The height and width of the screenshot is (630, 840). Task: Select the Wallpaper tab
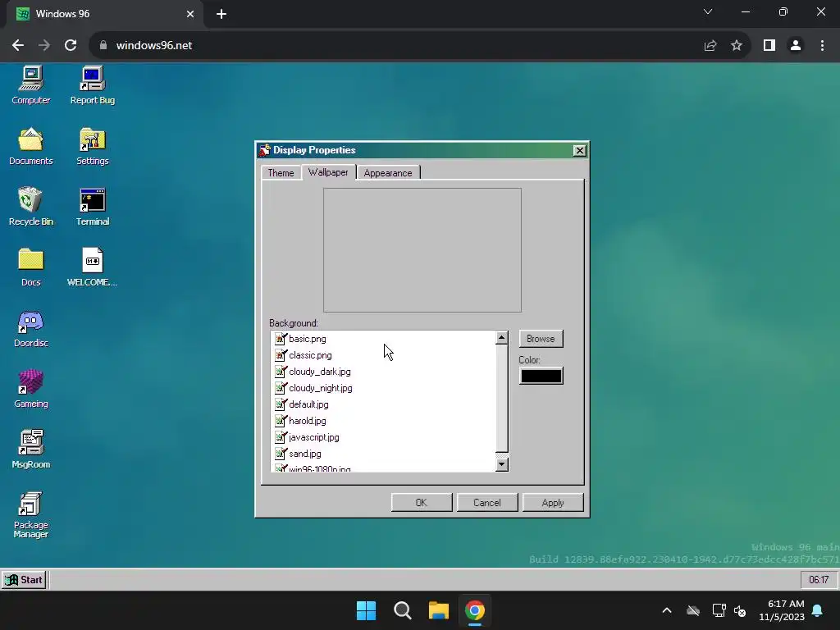point(328,172)
